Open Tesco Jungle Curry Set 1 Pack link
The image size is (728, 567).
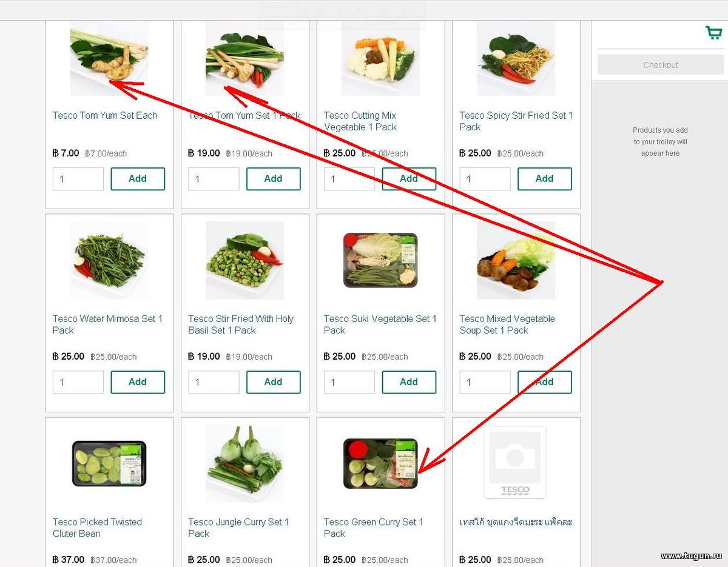point(238,528)
